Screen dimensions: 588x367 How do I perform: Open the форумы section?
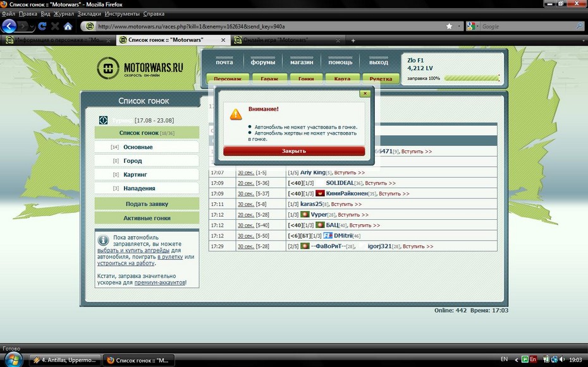[x=263, y=62]
